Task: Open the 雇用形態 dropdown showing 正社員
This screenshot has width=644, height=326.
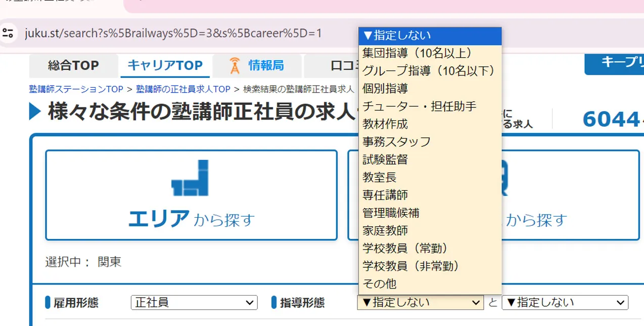Action: (194, 303)
